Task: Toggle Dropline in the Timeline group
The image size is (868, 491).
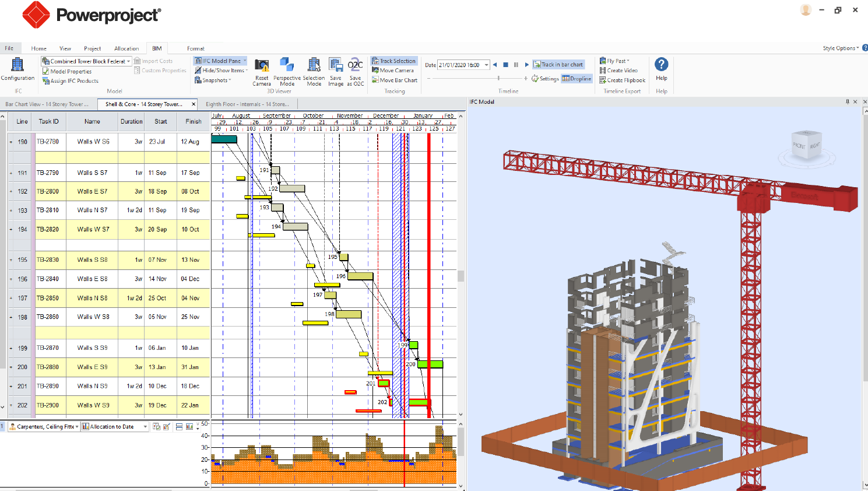Action: pos(577,78)
